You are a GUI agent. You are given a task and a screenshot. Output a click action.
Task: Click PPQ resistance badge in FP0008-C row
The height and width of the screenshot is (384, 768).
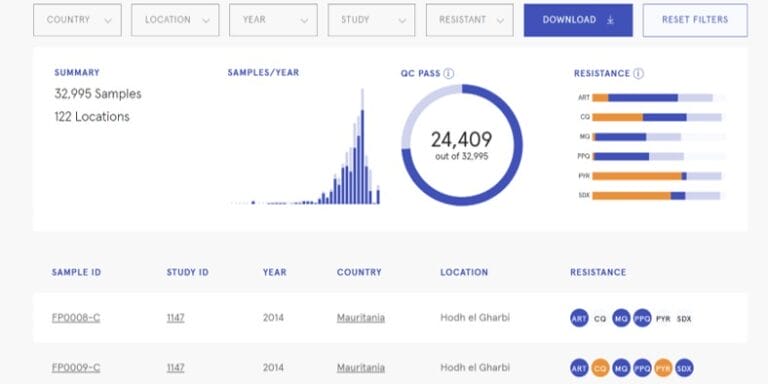coord(642,318)
